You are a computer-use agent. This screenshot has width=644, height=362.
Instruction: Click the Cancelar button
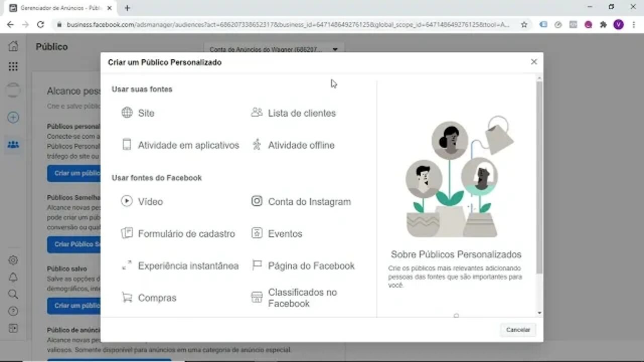(x=518, y=330)
